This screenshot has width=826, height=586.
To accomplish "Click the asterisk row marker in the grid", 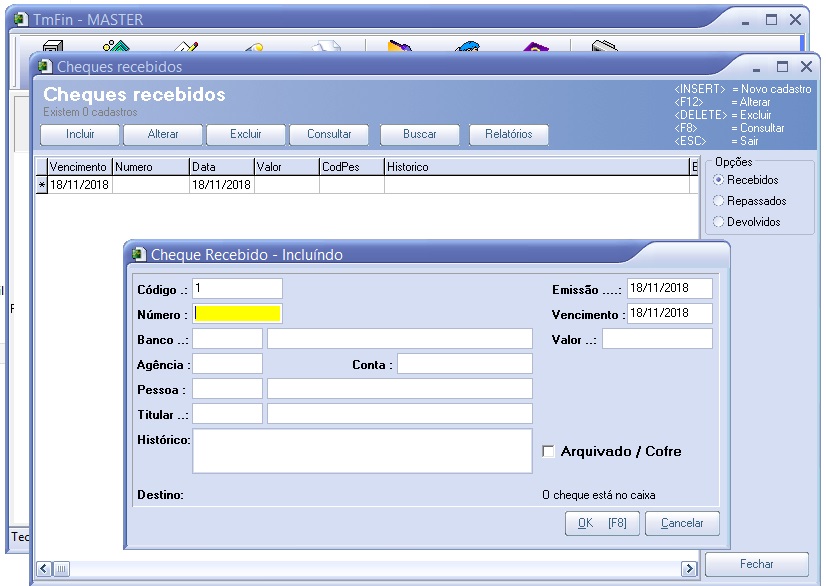I will pyautogui.click(x=41, y=185).
